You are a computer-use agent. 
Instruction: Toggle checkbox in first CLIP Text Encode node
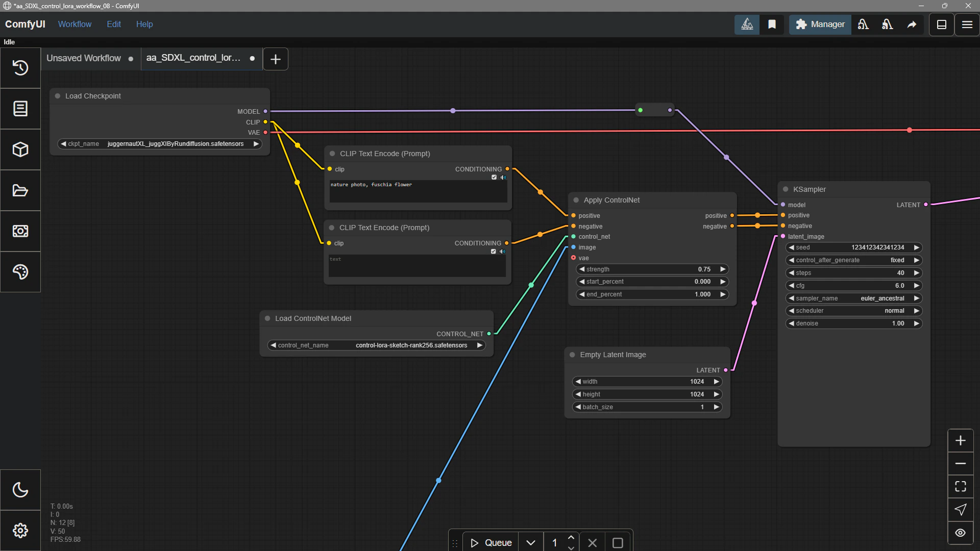coord(494,178)
